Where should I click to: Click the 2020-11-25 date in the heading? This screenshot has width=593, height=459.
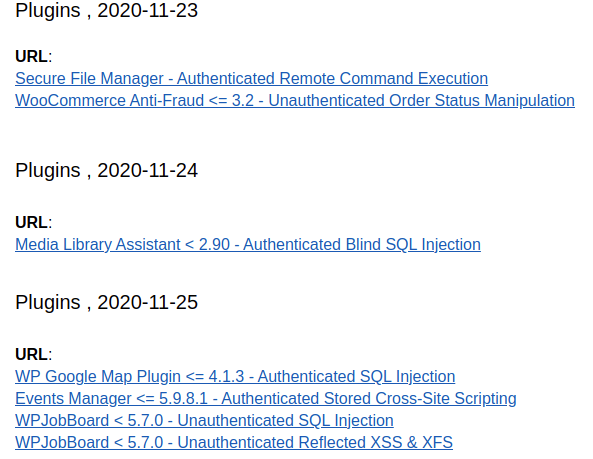pyautogui.click(x=147, y=302)
